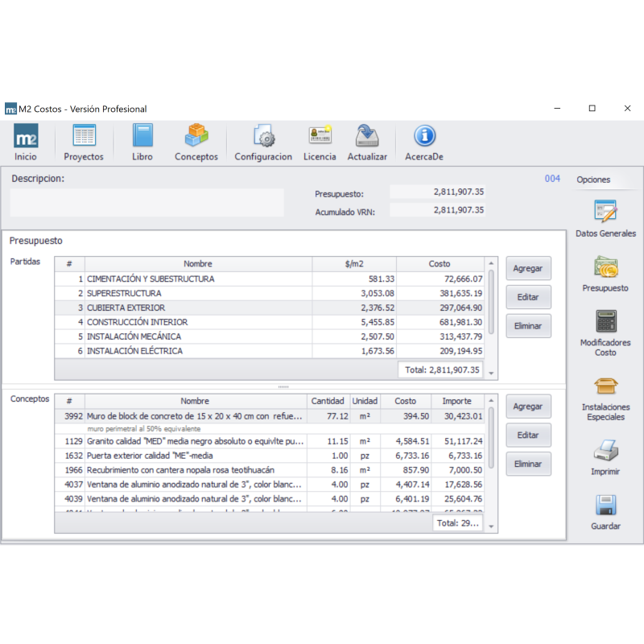Click Eliminar in the Conceptos section
This screenshot has width=644, height=644.
(528, 464)
